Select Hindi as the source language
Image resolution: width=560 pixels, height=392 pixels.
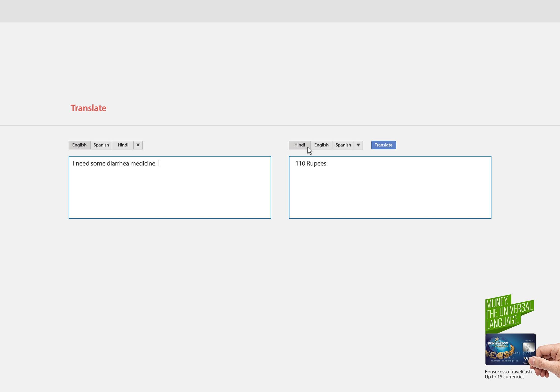tap(123, 145)
